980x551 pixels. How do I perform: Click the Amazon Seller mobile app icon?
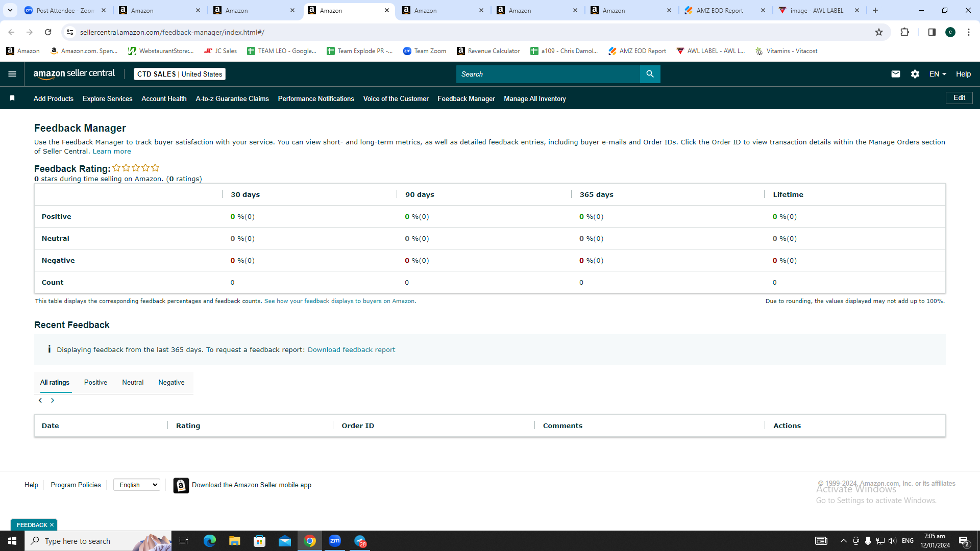click(181, 485)
